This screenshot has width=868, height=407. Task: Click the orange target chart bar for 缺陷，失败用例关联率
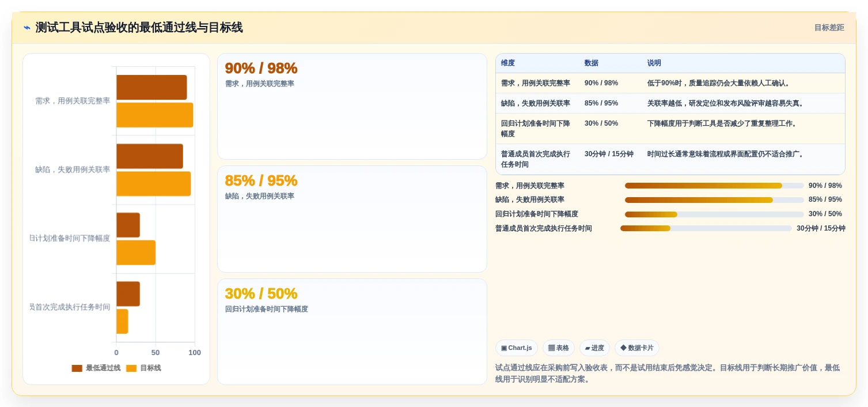point(153,184)
